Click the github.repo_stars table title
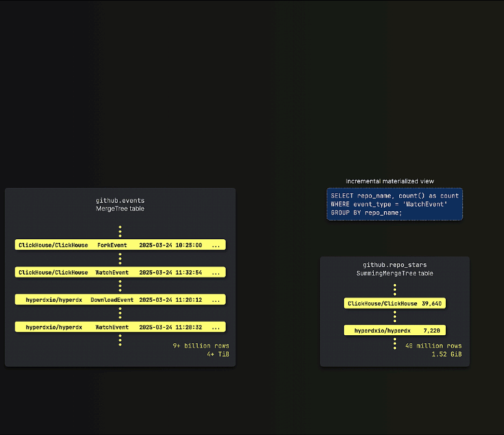Screen dimensions: 504x435 [x=394, y=265]
